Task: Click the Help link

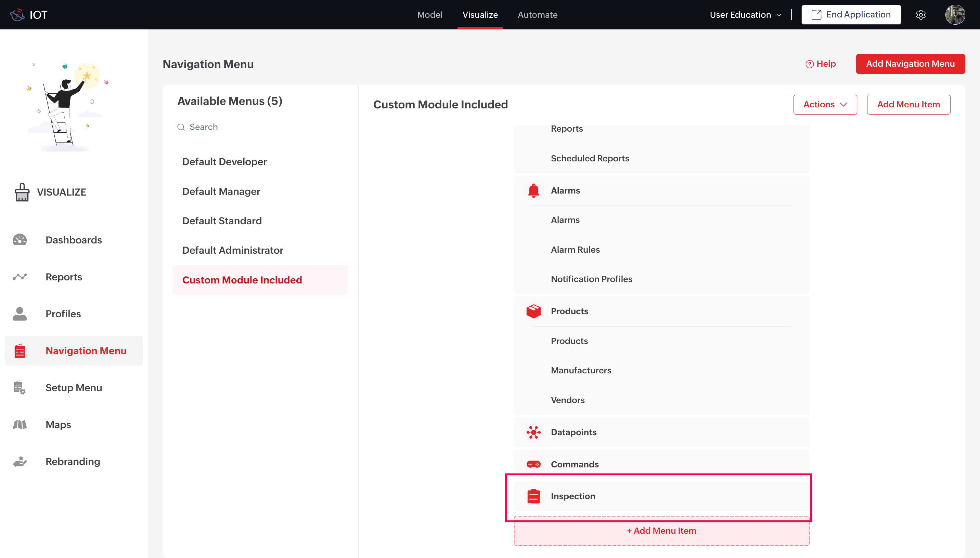Action: coord(821,64)
